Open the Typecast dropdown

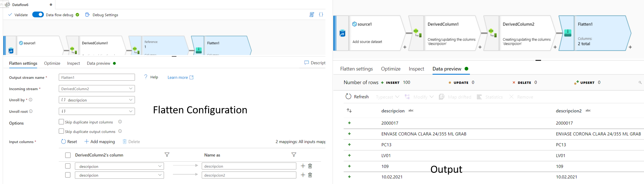[x=388, y=97]
